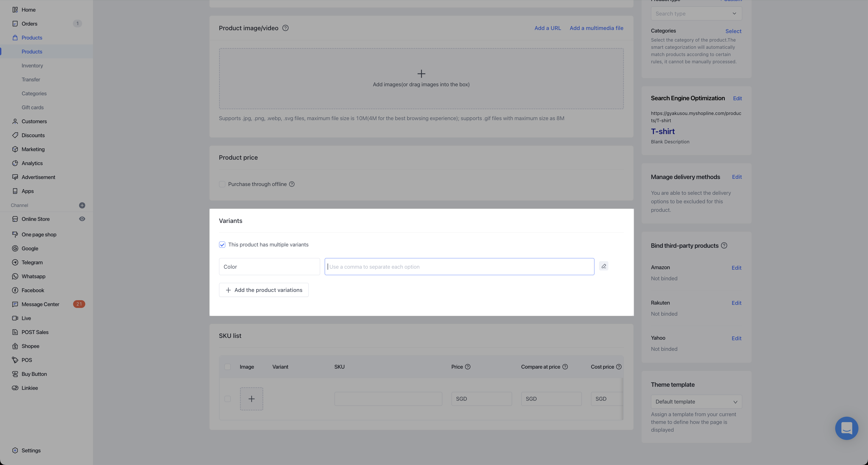The image size is (868, 465).
Task: Go to Products submenu item
Action: click(x=32, y=52)
